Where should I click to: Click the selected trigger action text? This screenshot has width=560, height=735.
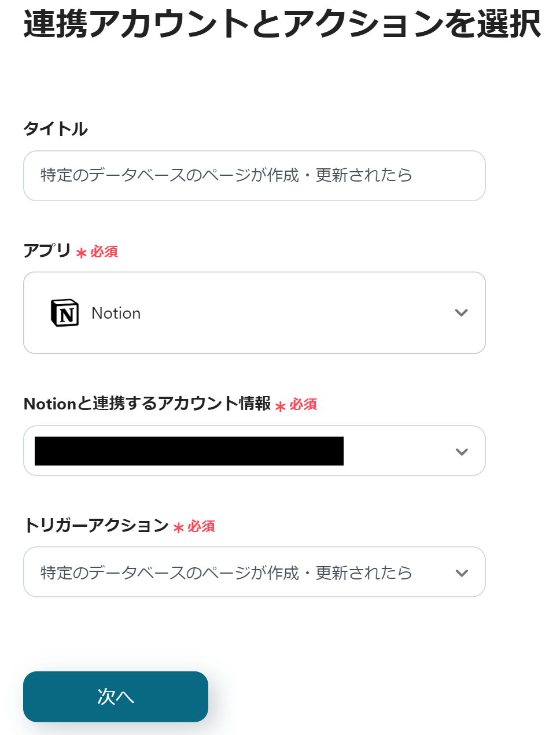pos(226,573)
